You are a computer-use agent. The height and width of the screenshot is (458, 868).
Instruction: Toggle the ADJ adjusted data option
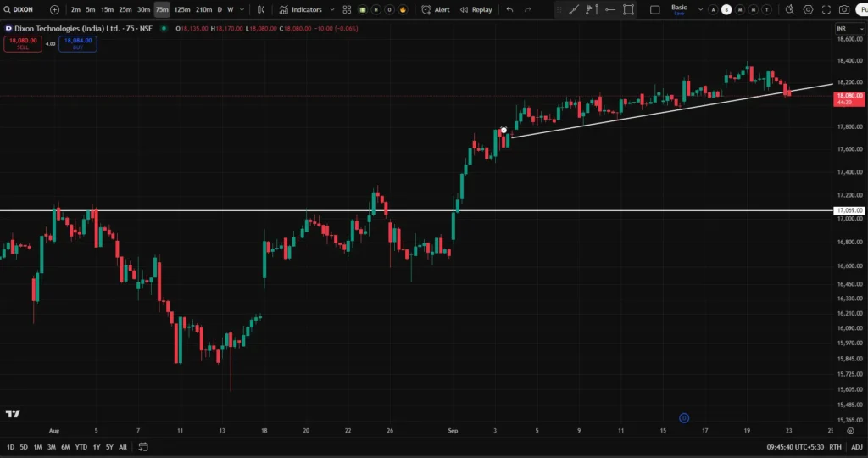pyautogui.click(x=857, y=447)
